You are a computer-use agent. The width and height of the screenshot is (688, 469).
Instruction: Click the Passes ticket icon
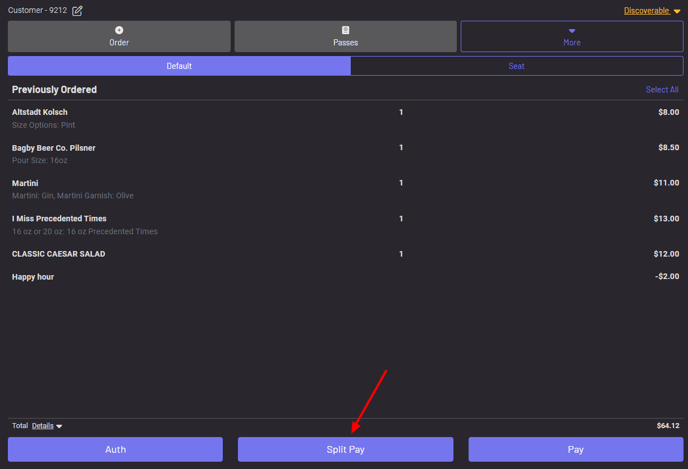345,31
